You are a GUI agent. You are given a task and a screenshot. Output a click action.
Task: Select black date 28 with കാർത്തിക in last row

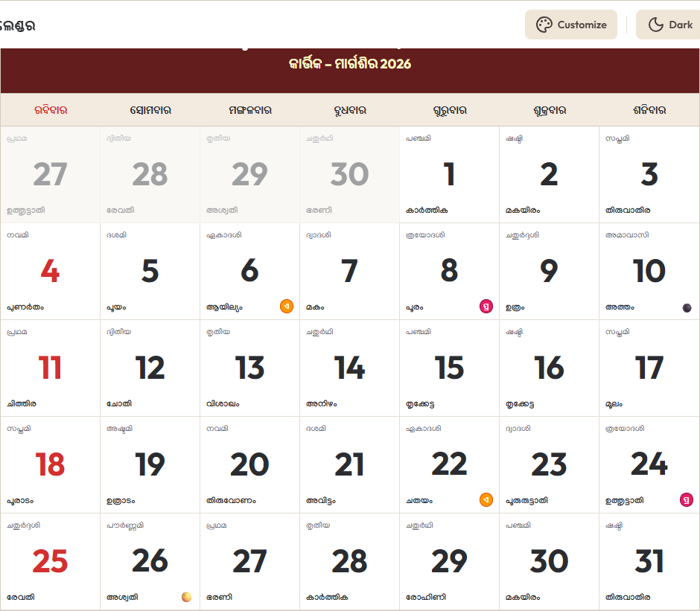[349, 561]
